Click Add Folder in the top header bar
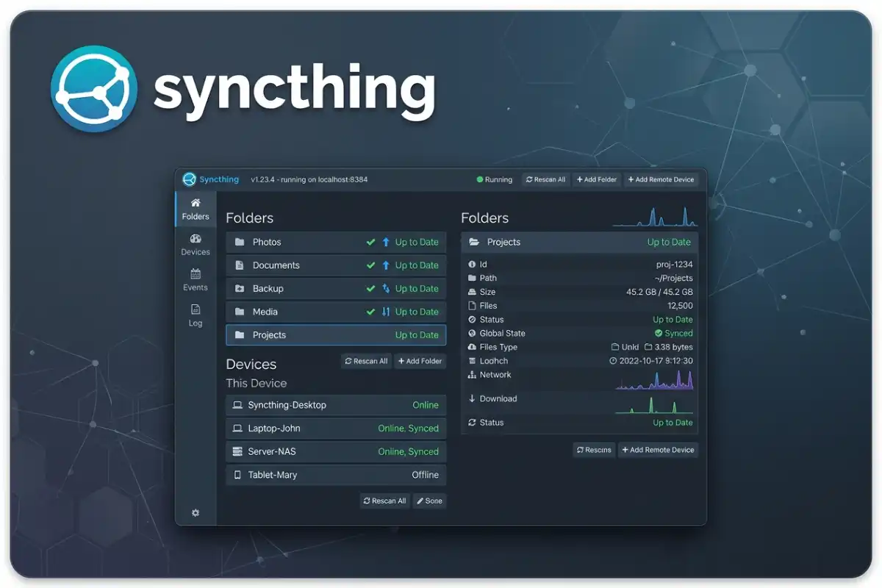This screenshot has height=588, width=882. [597, 179]
